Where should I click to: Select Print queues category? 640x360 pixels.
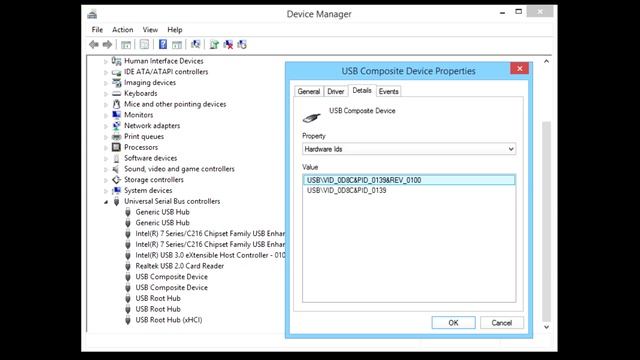click(144, 137)
